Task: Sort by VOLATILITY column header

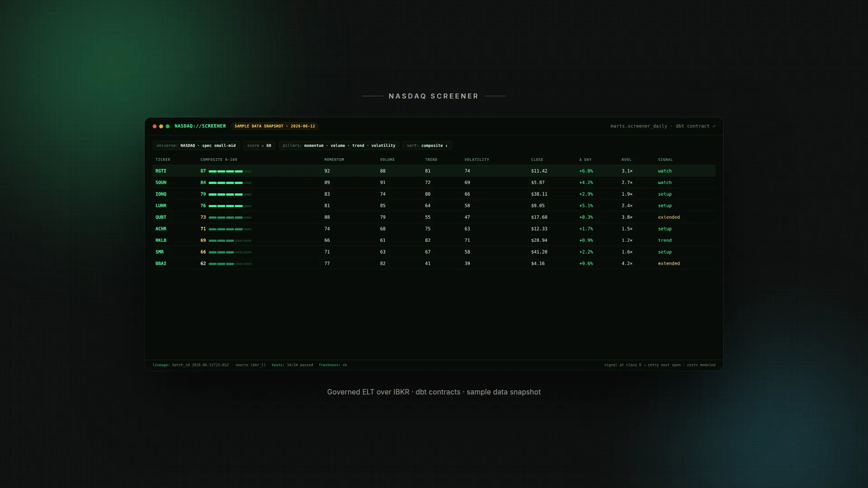Action: pos(477,160)
